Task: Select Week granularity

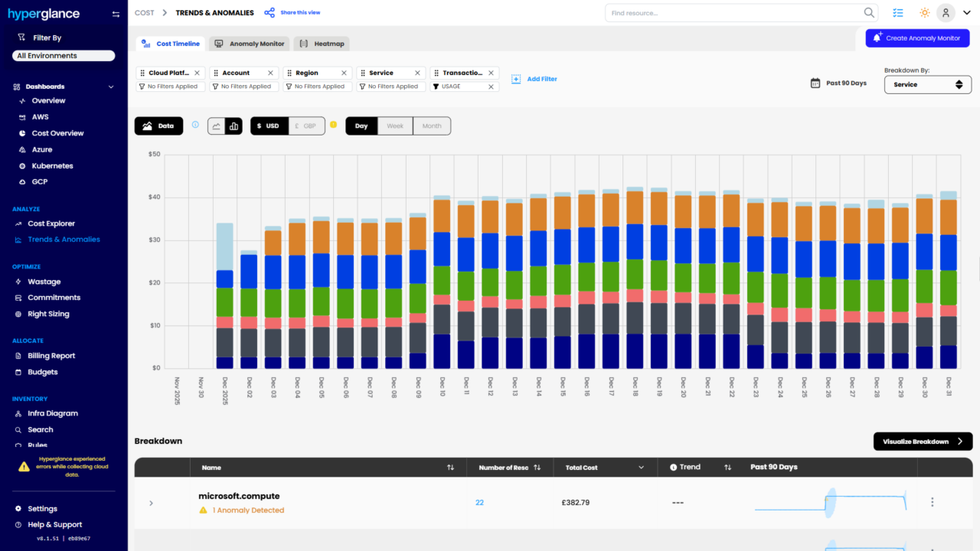Action: (x=395, y=126)
